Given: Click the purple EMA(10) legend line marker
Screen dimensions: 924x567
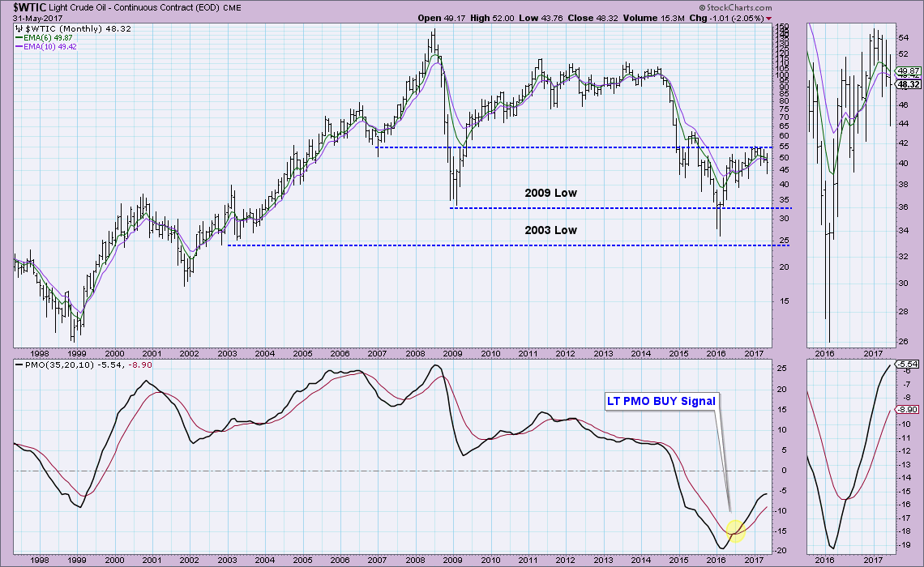Looking at the screenshot, I should coord(19,46).
